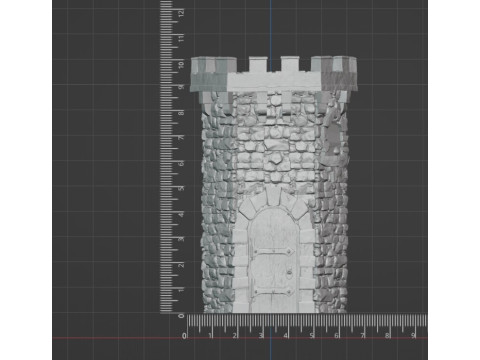Click the round door handle ring
480x360 pixels.
click(x=289, y=273)
